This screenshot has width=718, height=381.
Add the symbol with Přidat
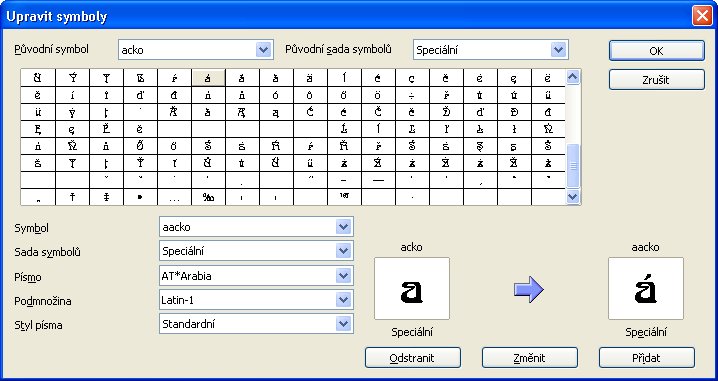click(646, 358)
